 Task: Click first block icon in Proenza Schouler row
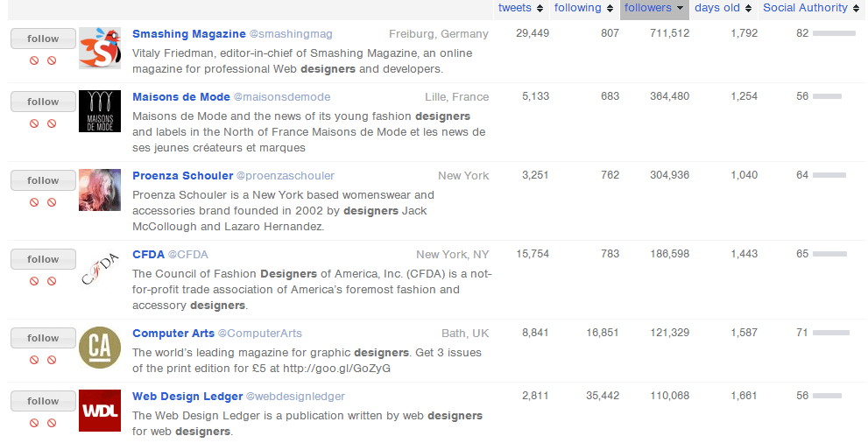coord(34,202)
